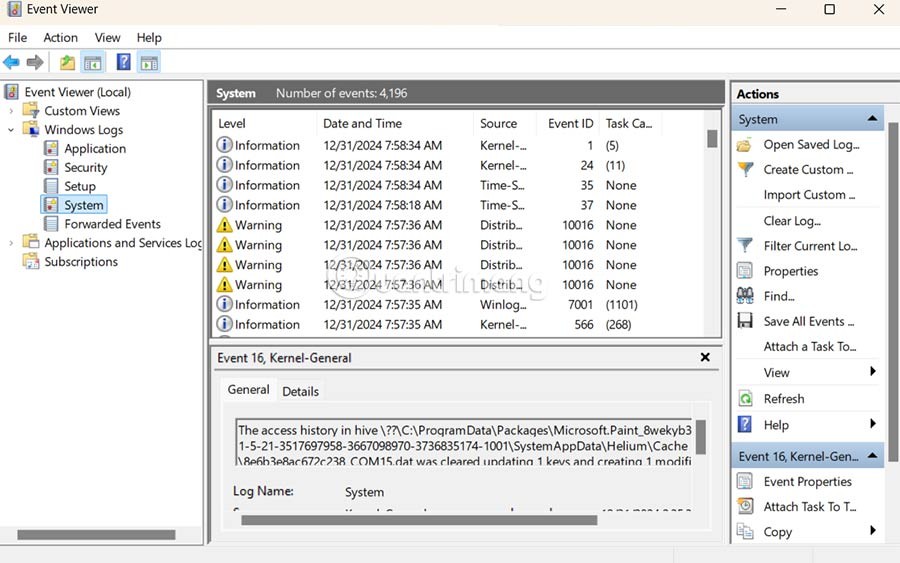Click the Actions pane vertical scrollbar
Image resolution: width=900 pixels, height=563 pixels.
893,292
